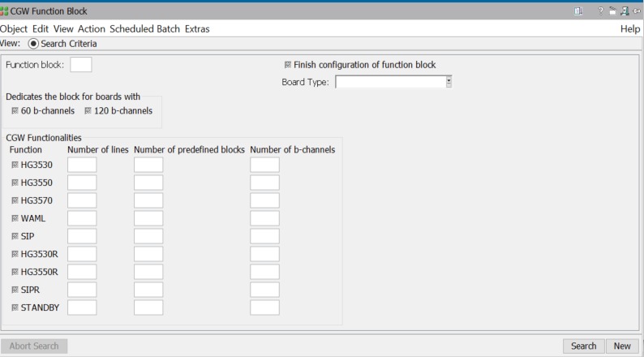Image resolution: width=644 pixels, height=357 pixels.
Task: Click HG3550R Number of lines field
Action: pyautogui.click(x=82, y=272)
